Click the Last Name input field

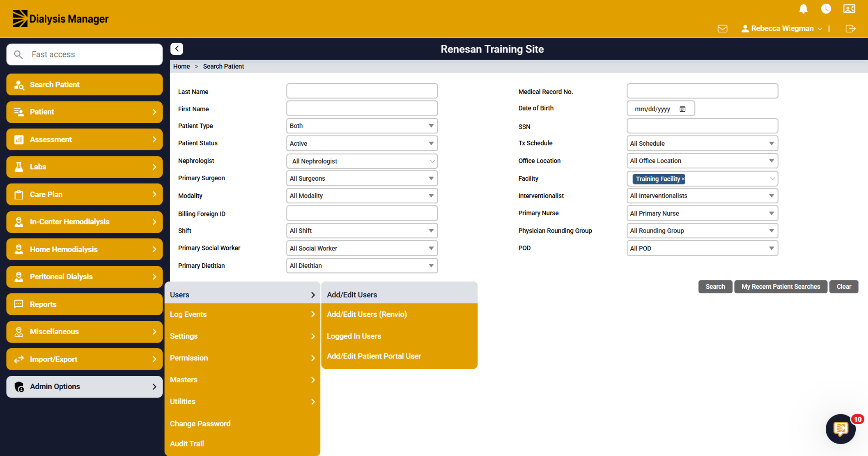coord(362,91)
